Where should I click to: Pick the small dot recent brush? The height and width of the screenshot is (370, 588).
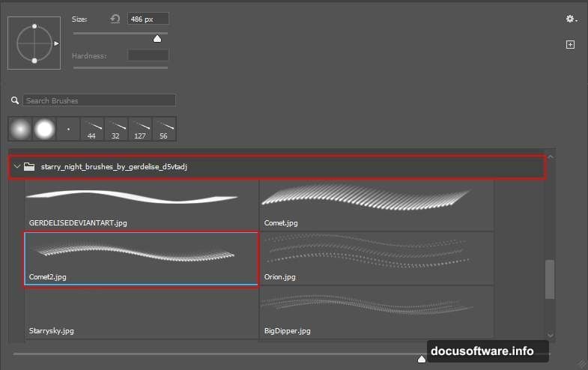[x=68, y=130]
